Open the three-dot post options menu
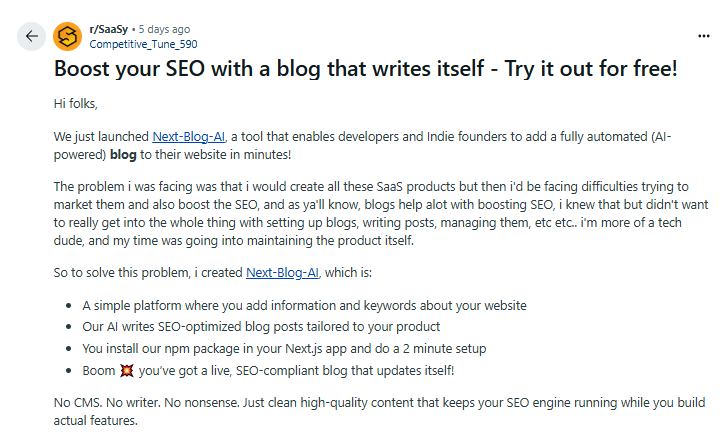Image resolution: width=725 pixels, height=434 pixels. (703, 36)
